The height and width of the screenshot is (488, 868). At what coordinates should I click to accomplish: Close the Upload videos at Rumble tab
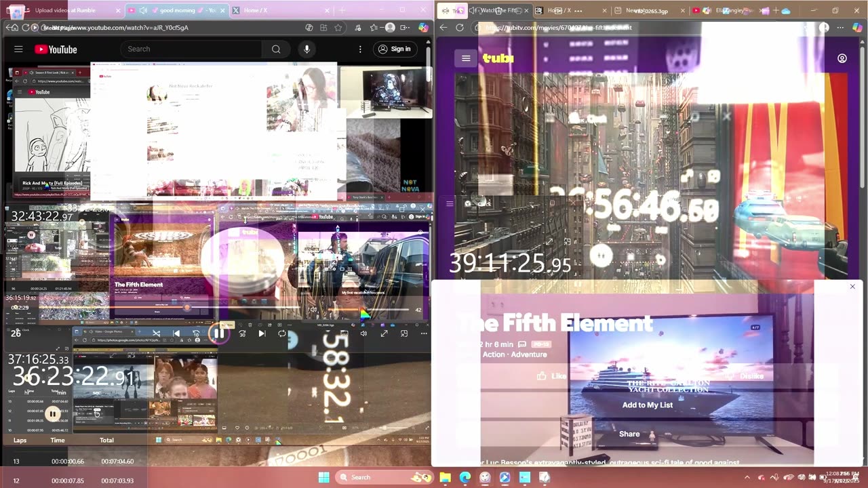click(118, 11)
